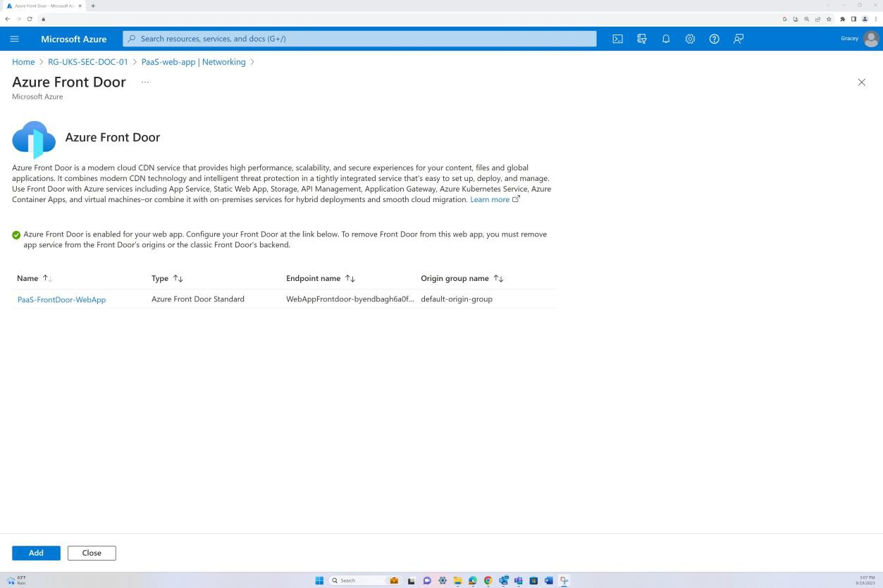Open the ellipsis menu beside Azure Front Door
Viewport: 883px width, 588px height.
pos(144,82)
